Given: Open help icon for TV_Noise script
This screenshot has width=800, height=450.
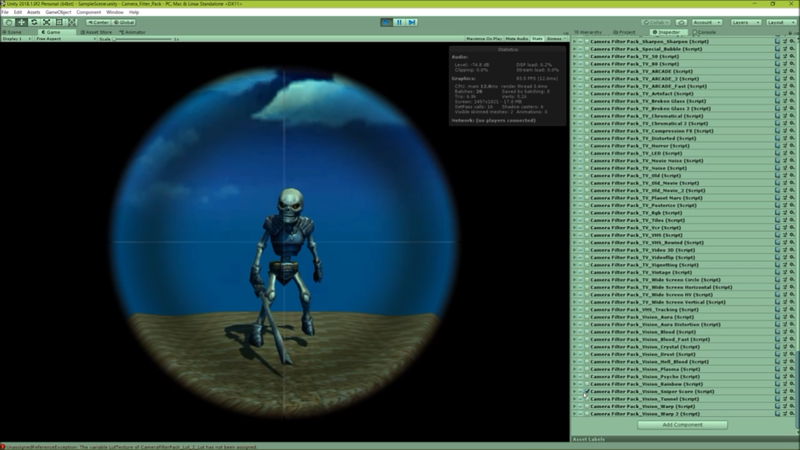Looking at the screenshot, I should [777, 168].
